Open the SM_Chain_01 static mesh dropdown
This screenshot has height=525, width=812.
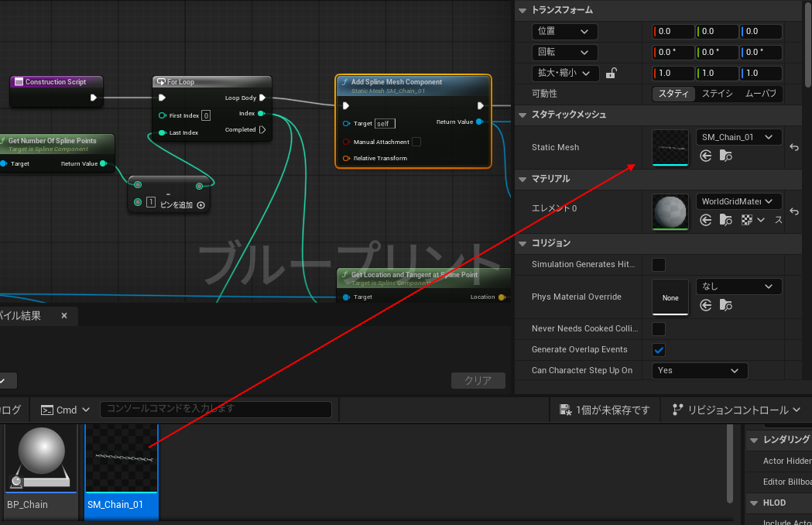(738, 137)
